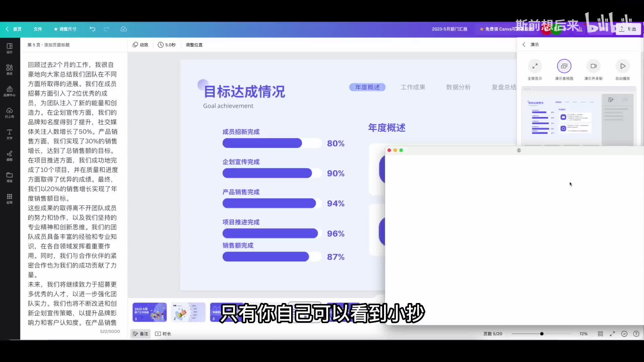Select the 文字 text tool

[9, 134]
